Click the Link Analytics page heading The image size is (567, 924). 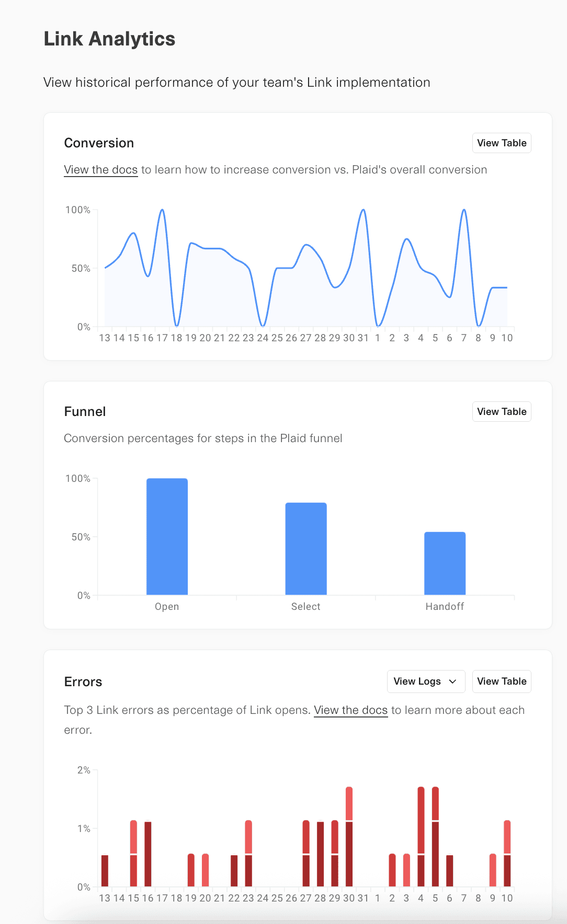point(109,39)
